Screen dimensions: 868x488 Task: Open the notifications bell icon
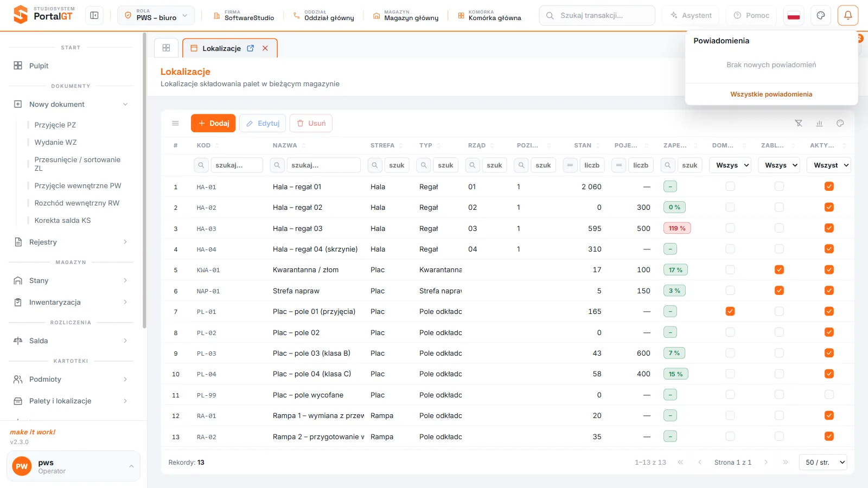pyautogui.click(x=848, y=15)
